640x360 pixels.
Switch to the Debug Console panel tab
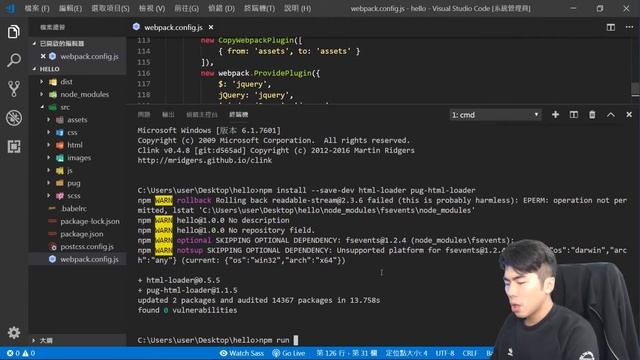(x=202, y=115)
